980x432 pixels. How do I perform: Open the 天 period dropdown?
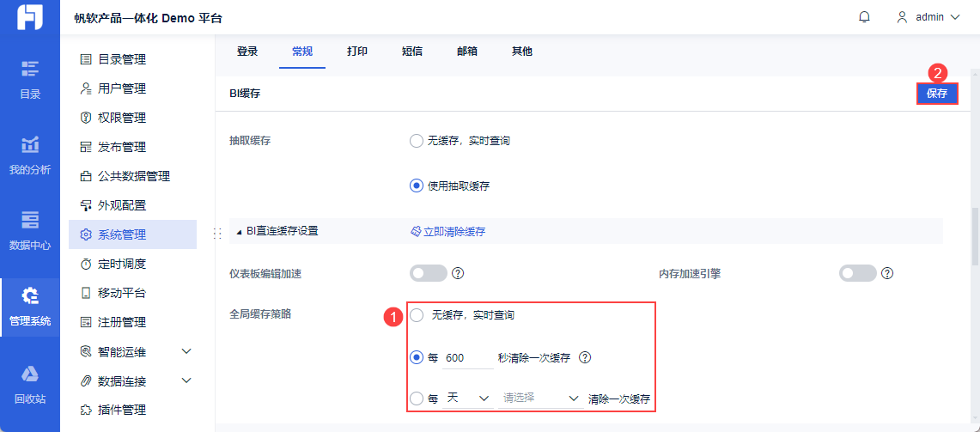467,399
